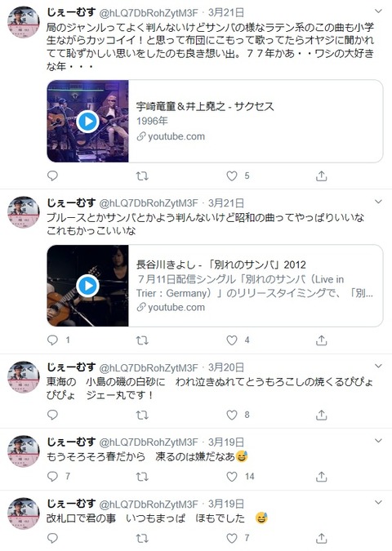
Task: Open the 3月20日 tweet date link
Action: click(x=226, y=367)
